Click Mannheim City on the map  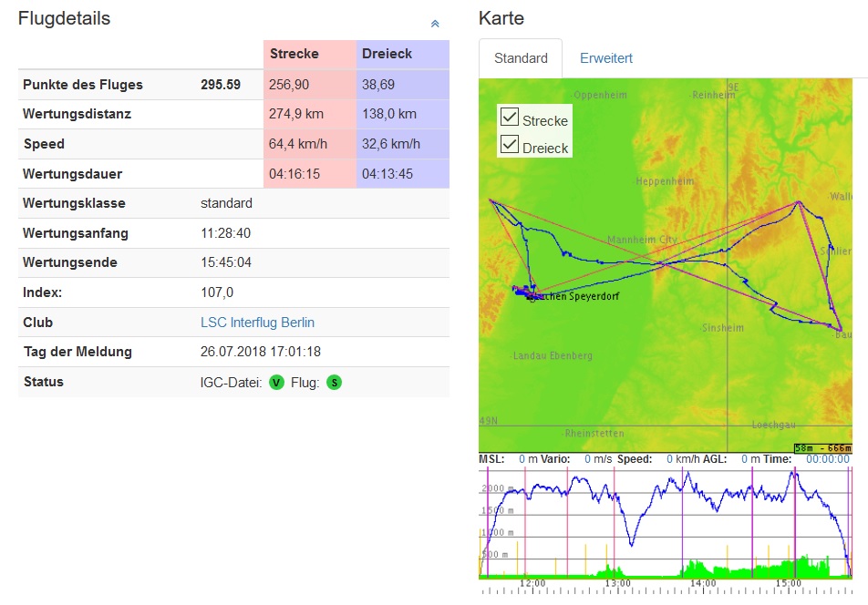(x=642, y=240)
